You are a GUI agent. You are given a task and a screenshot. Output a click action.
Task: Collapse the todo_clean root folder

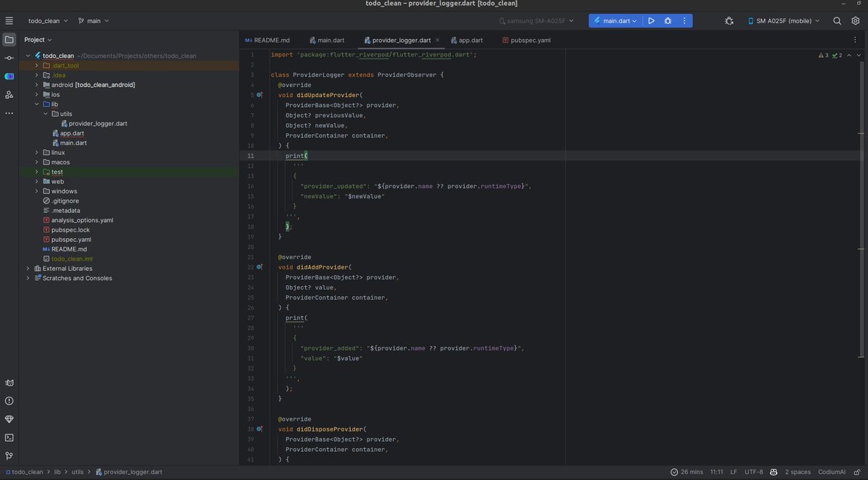tap(27, 56)
